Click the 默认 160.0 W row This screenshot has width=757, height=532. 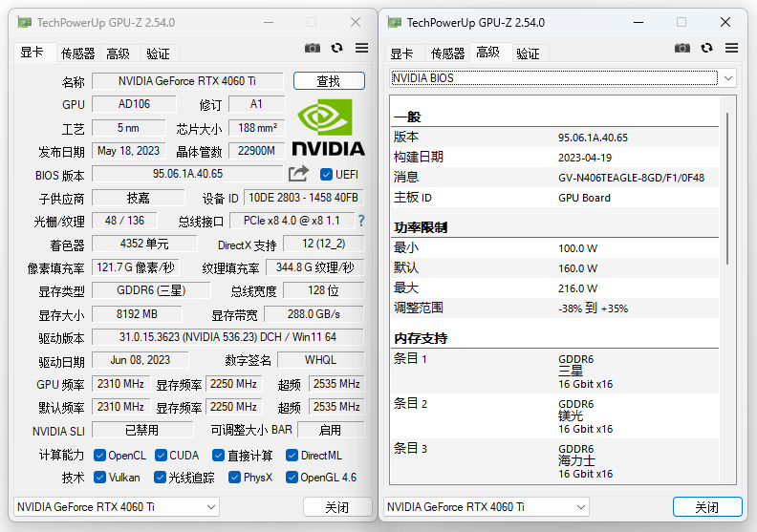[x=554, y=268]
